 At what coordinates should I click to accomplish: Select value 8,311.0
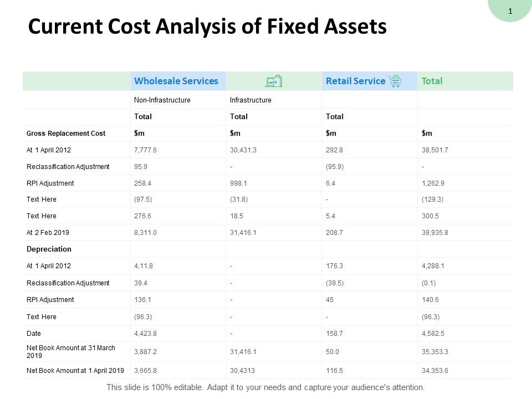click(x=145, y=232)
